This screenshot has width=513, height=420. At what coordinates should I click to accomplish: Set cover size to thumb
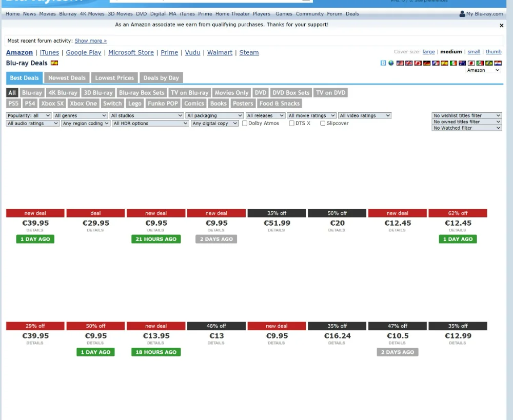[494, 52]
